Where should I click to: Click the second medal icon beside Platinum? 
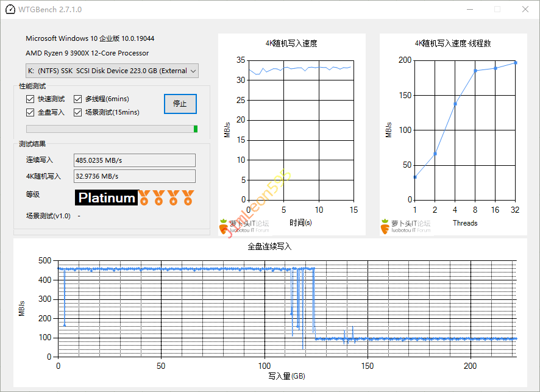click(x=159, y=198)
